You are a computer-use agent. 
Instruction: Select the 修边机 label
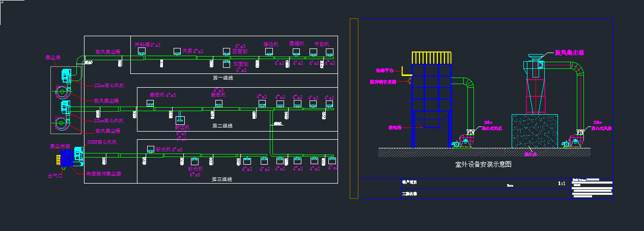(271, 44)
